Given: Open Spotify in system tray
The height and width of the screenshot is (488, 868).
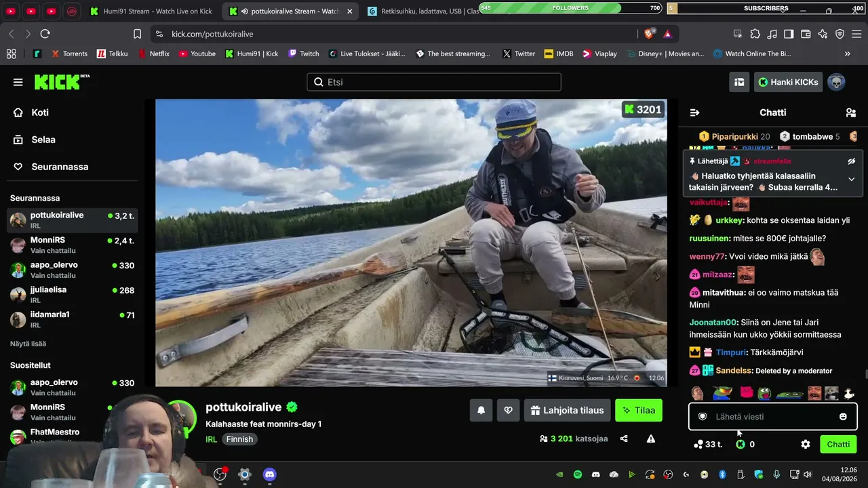Looking at the screenshot, I should pos(578,474).
